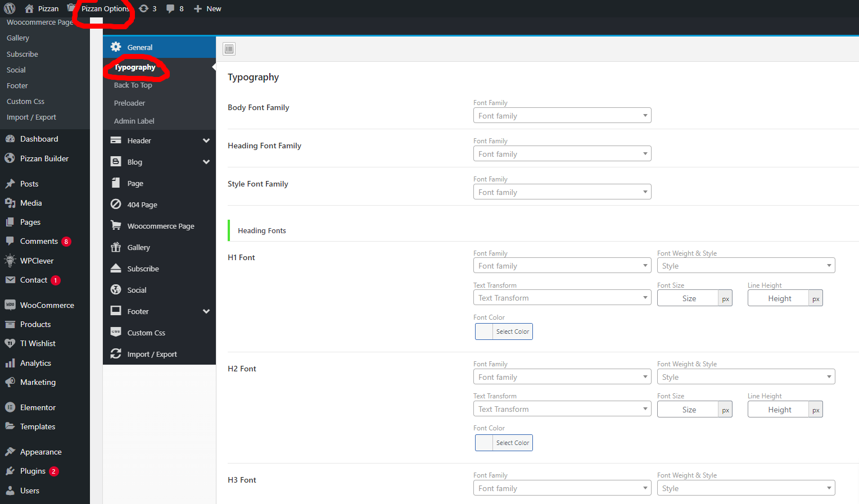Image resolution: width=859 pixels, height=504 pixels.
Task: Open Style Font Family dropdown
Action: (562, 192)
